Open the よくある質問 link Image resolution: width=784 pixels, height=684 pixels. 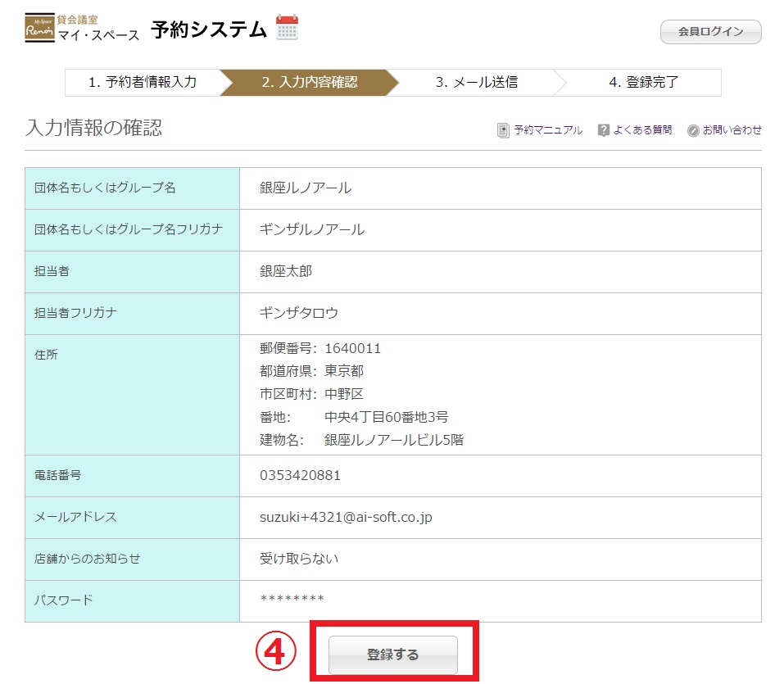tap(642, 130)
